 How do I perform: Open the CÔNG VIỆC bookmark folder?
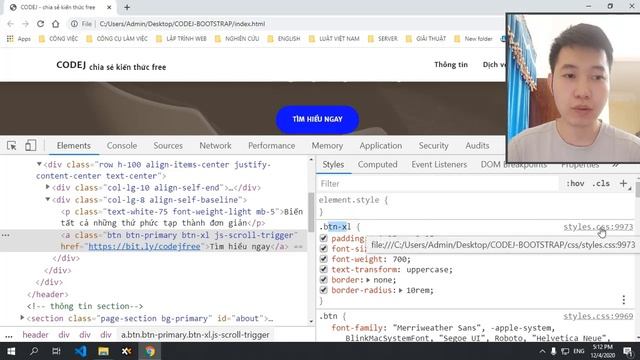pos(58,39)
